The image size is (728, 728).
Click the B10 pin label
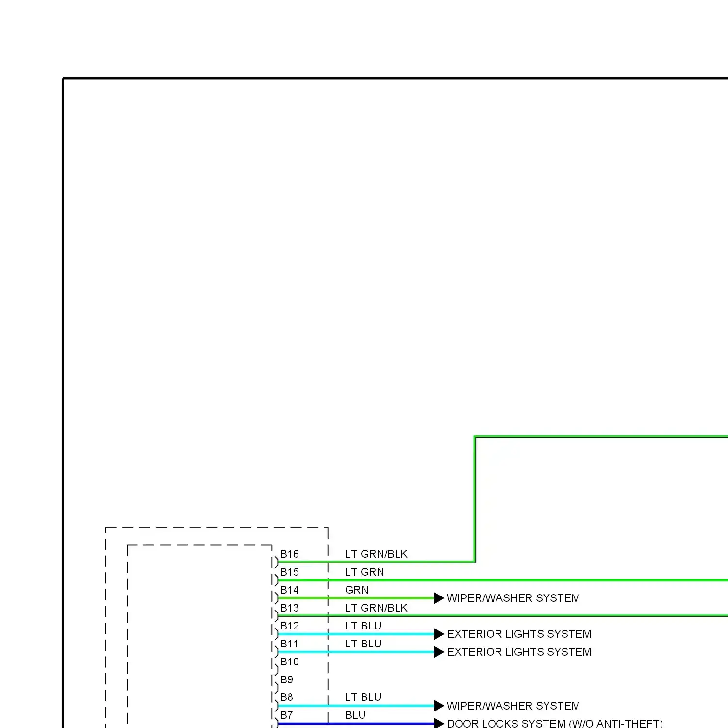coord(289,662)
